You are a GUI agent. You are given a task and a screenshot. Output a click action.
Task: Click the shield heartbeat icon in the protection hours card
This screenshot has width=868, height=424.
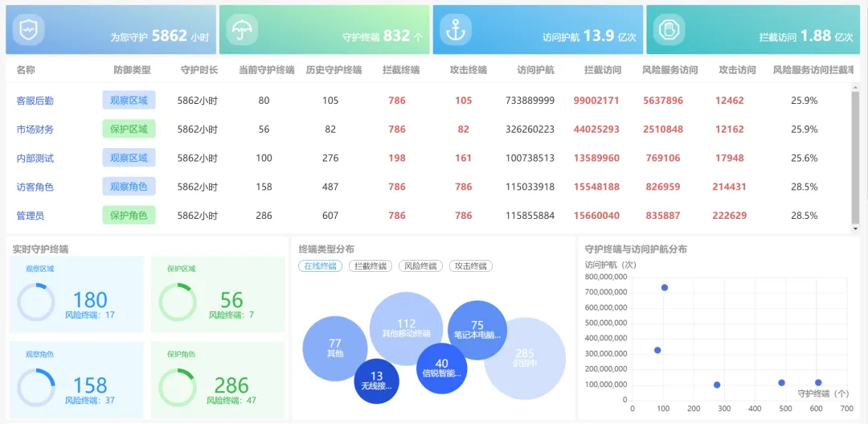(x=28, y=31)
